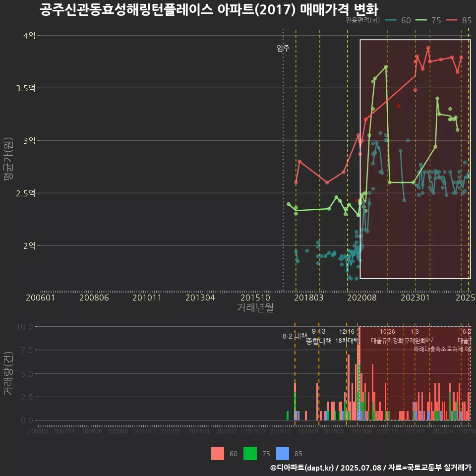Select the blue 85 swatch in bottom legend

tap(283, 454)
